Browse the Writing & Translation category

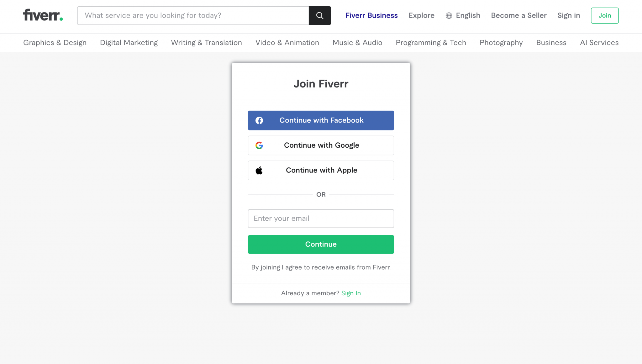[206, 43]
